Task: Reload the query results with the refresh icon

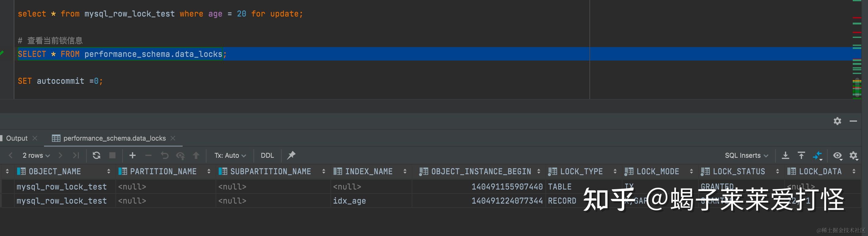Action: pos(97,155)
